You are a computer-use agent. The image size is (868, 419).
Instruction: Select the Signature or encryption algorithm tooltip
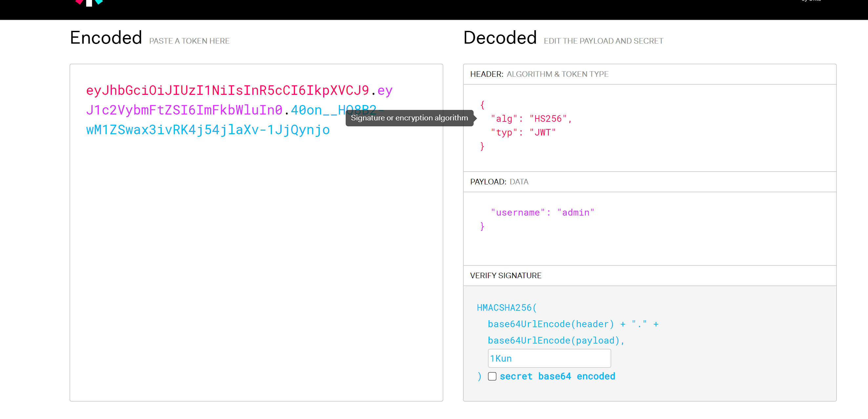tap(409, 118)
